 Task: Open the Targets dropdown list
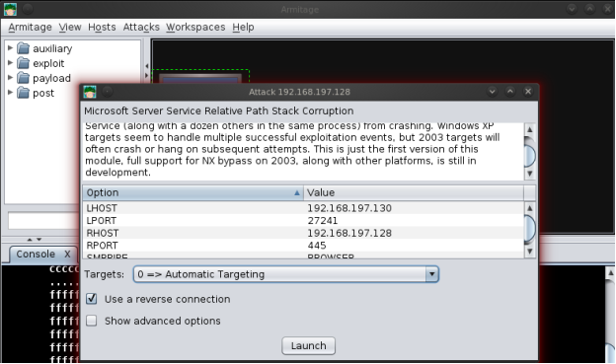(431, 274)
